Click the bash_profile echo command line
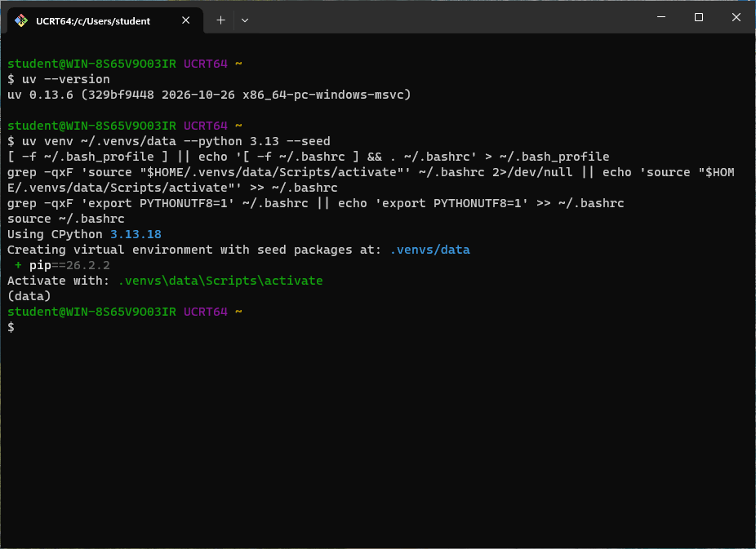Image resolution: width=756 pixels, height=549 pixels. (309, 157)
